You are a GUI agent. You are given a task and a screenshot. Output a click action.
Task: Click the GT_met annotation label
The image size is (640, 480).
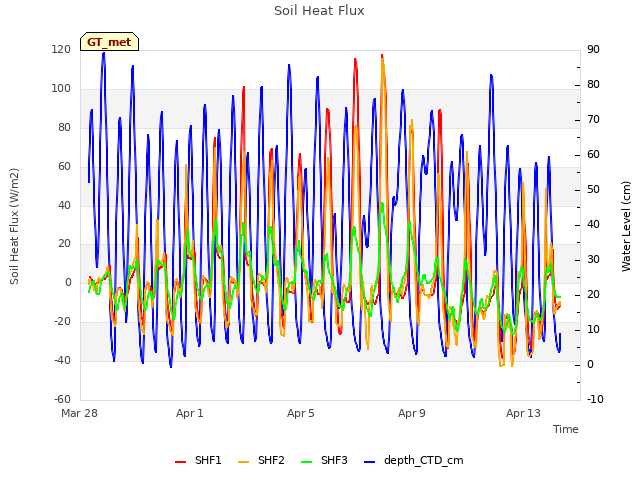click(109, 42)
